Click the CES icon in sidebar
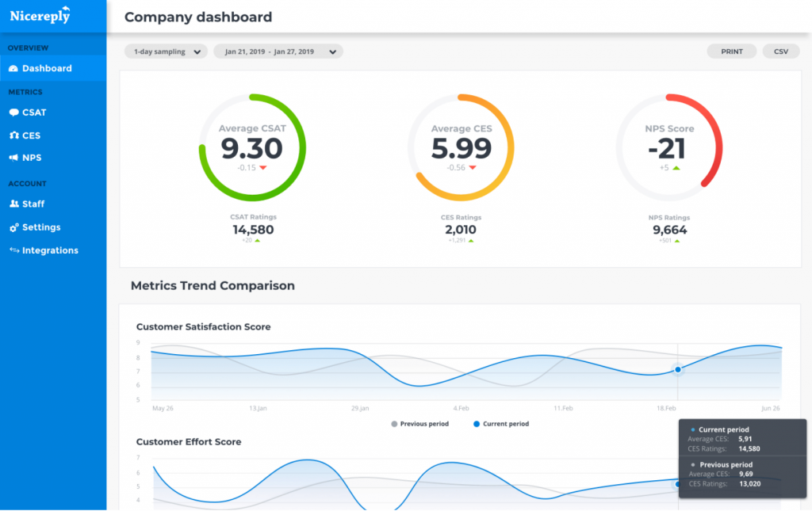 click(13, 135)
